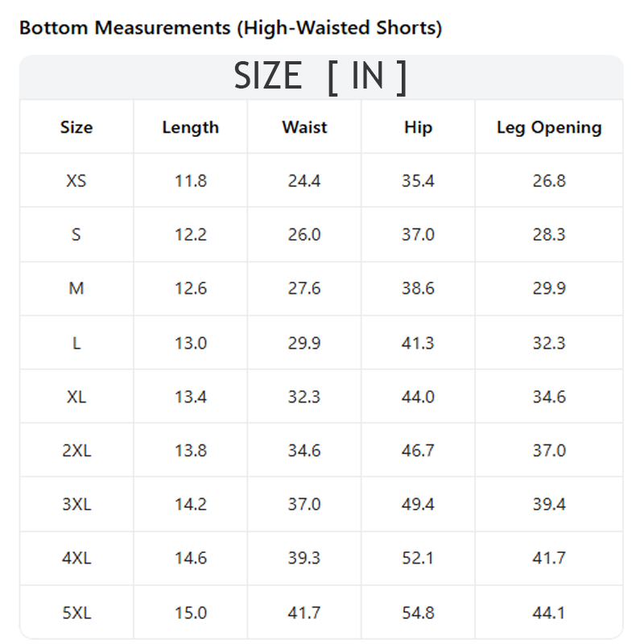Click the SIZE [ IN ] banner heading
644x644 pixels.
point(320,76)
